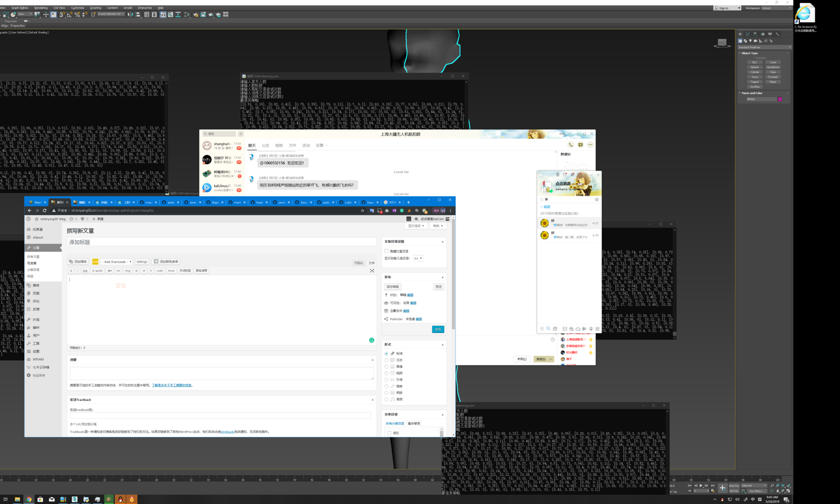This screenshot has width=840, height=504.
Task: Check the 隐藏文章目录 checkbox
Action: tap(386, 251)
